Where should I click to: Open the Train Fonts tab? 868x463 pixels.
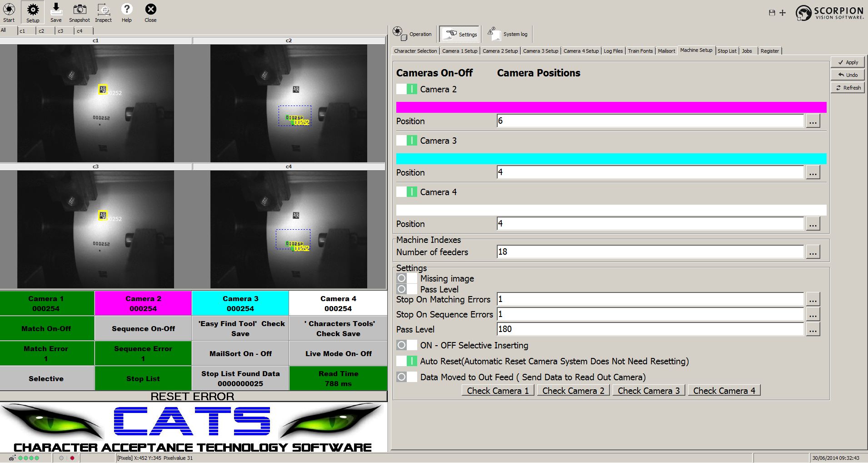[x=640, y=51]
